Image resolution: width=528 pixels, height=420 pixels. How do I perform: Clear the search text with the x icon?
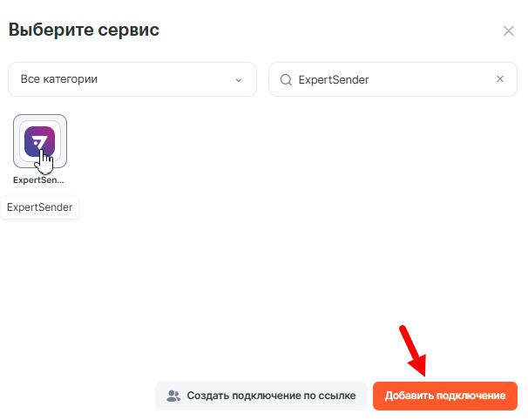point(500,78)
